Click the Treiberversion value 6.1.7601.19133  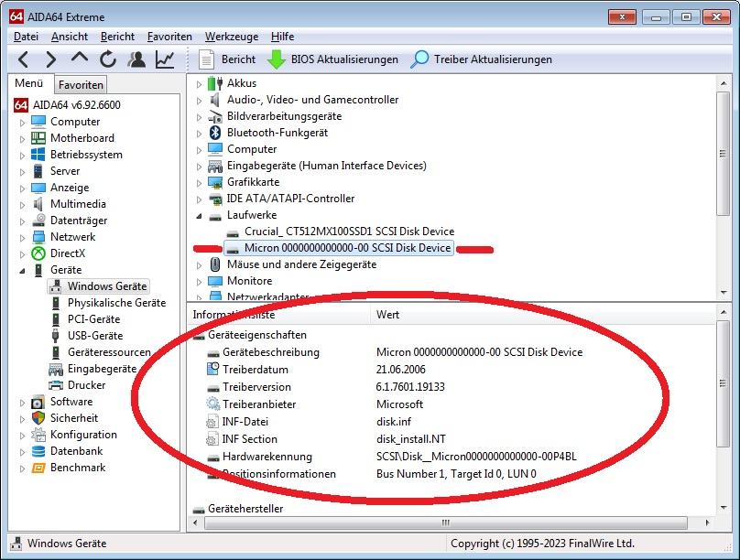click(410, 387)
